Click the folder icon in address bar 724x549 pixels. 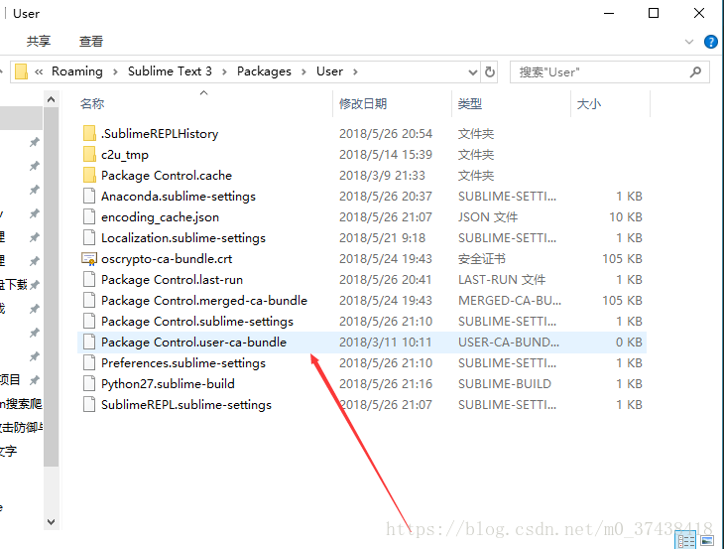coord(21,72)
